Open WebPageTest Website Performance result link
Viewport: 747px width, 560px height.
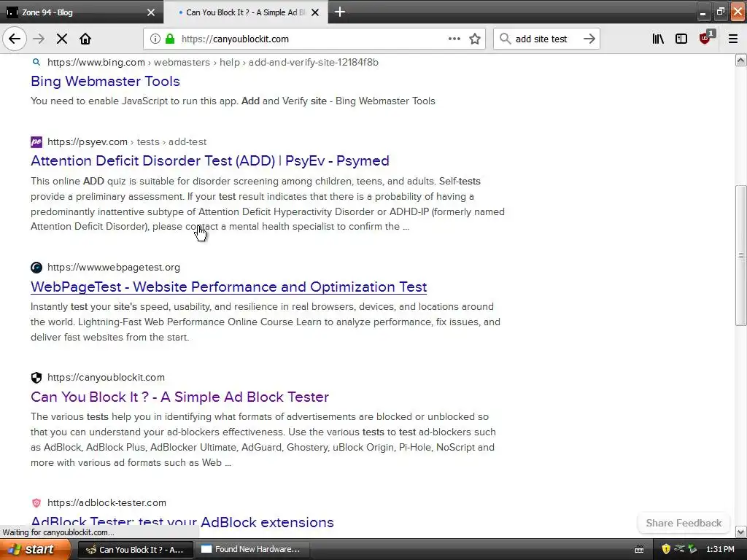coord(228,287)
